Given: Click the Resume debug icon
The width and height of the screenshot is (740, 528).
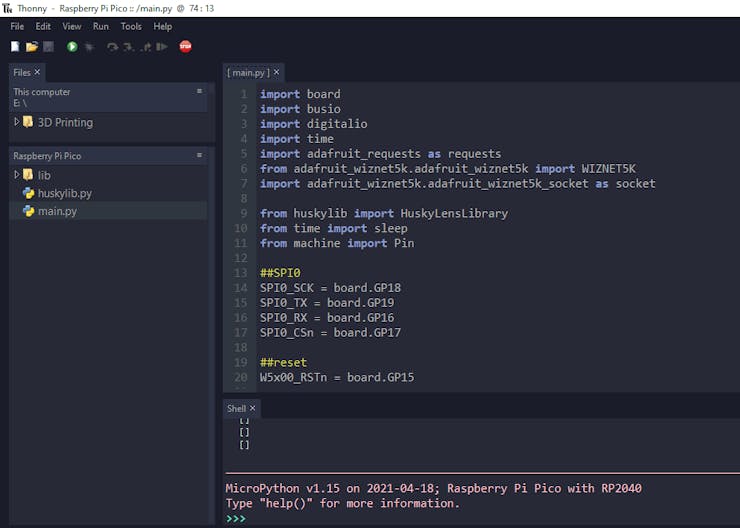Looking at the screenshot, I should pos(162,47).
